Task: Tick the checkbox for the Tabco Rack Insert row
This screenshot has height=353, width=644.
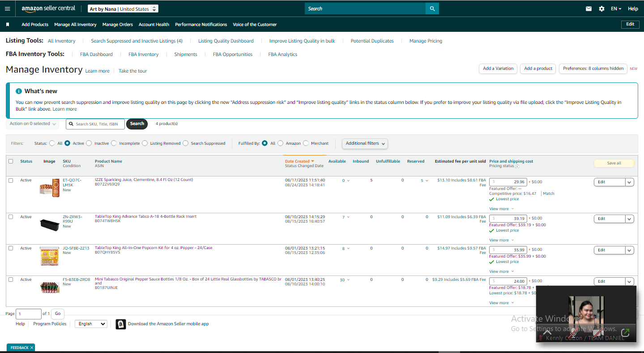Action: tap(11, 217)
